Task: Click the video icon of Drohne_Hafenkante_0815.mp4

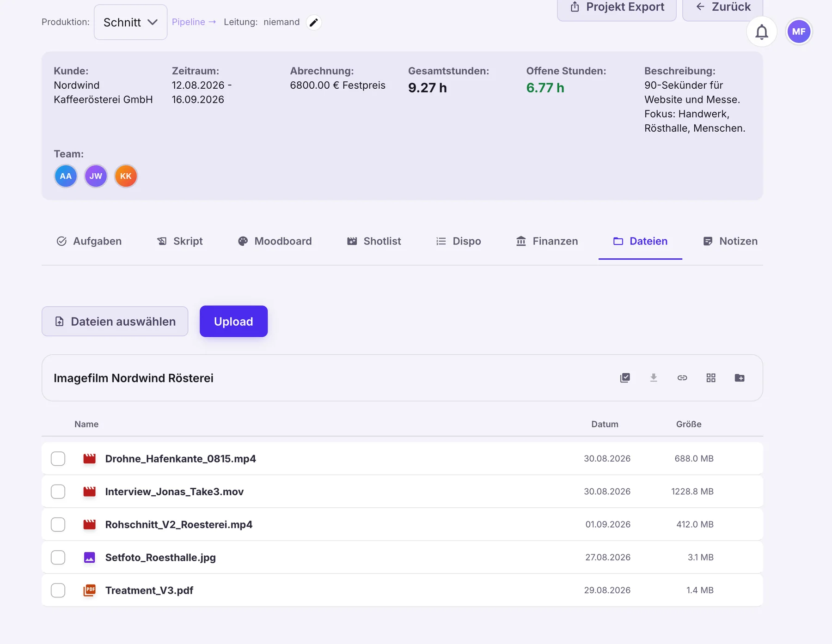Action: pyautogui.click(x=89, y=459)
